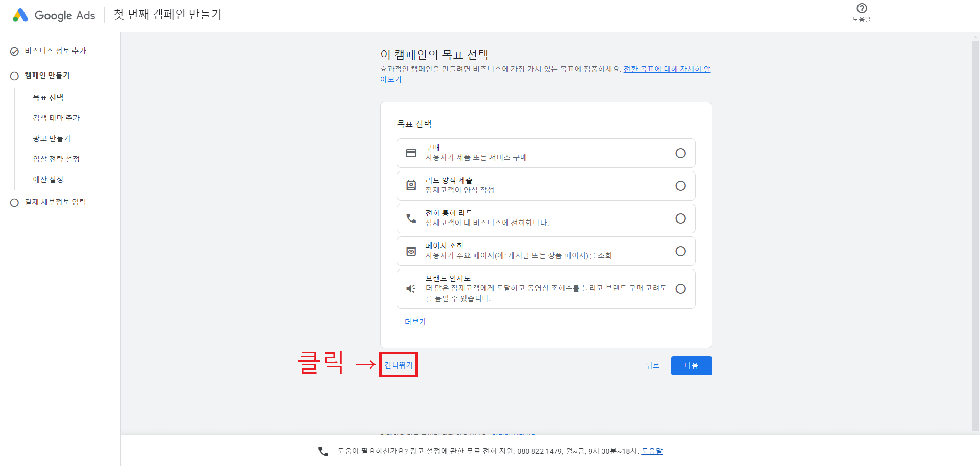Screen dimensions: 980x466
Task: Expand more goals via 더보기
Action: click(415, 321)
